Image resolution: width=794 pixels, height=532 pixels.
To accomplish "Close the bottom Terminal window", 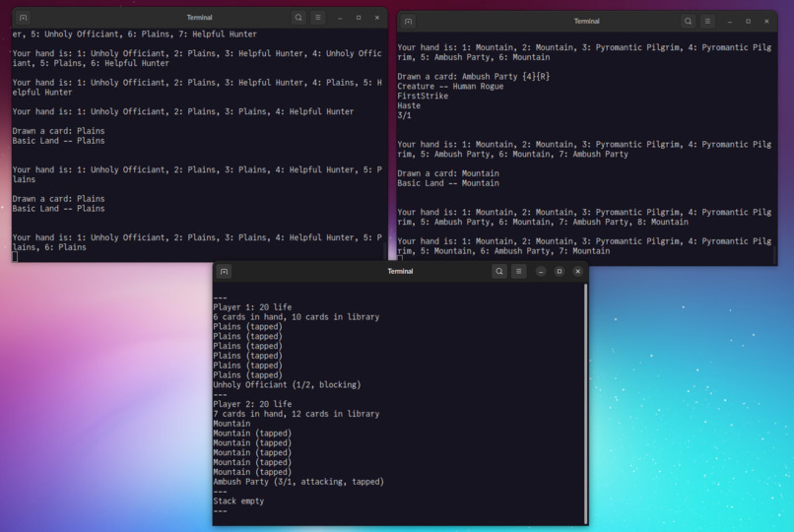I will click(578, 271).
